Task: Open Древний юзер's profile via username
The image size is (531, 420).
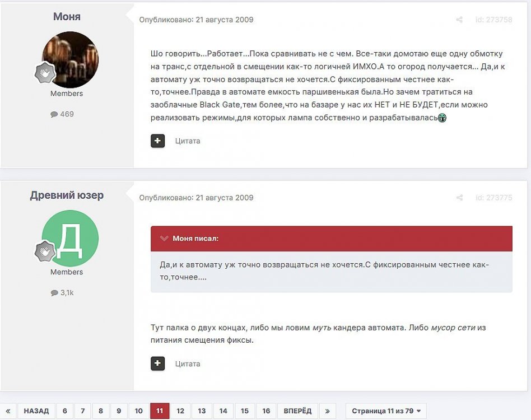Action: pos(67,195)
